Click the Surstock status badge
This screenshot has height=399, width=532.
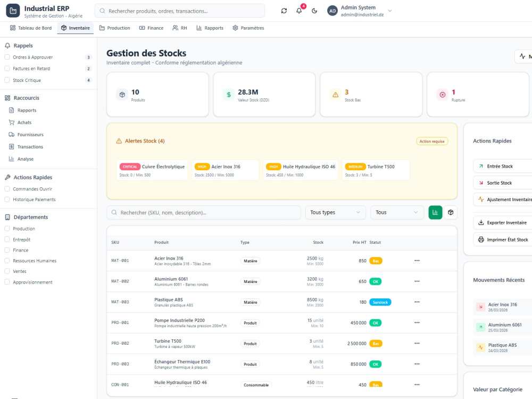380,302
